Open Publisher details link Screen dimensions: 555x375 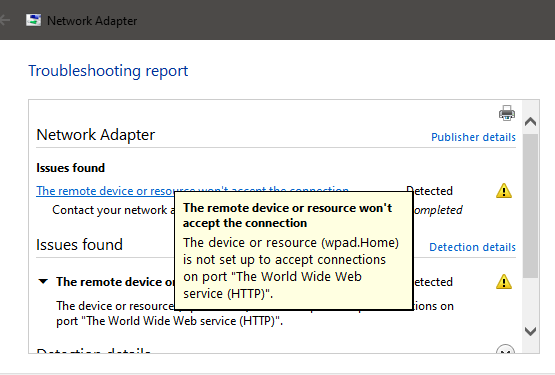(x=473, y=137)
